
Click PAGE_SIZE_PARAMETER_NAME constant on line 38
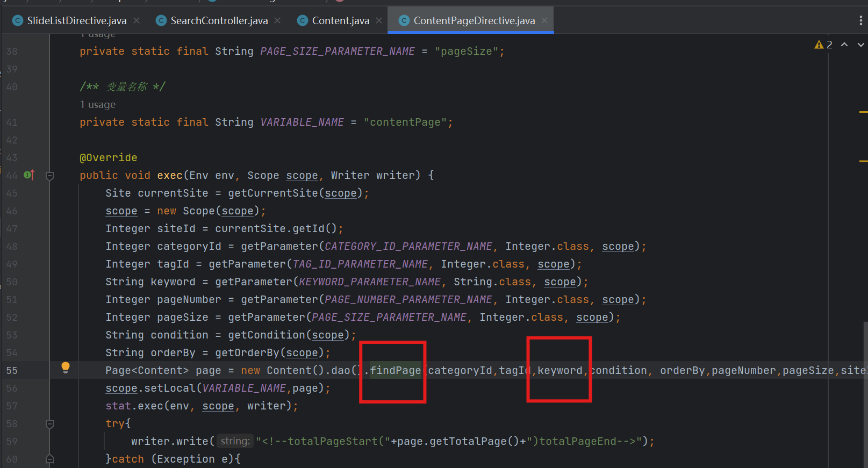tap(338, 51)
